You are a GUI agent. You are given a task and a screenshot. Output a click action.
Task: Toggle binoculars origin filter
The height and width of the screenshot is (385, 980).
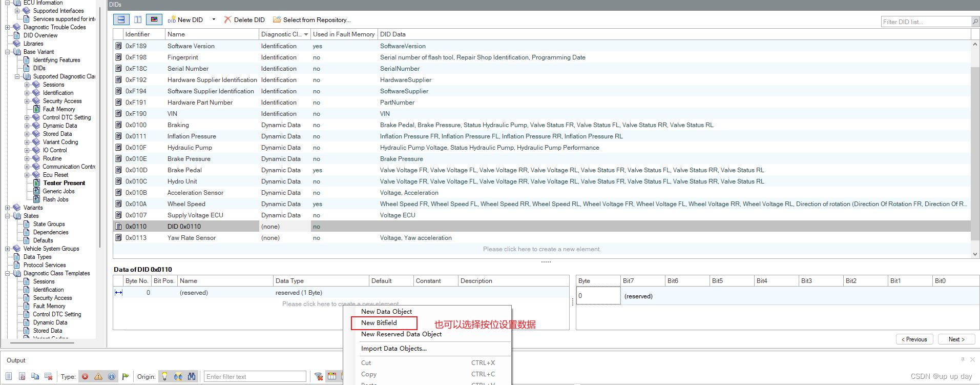[192, 376]
